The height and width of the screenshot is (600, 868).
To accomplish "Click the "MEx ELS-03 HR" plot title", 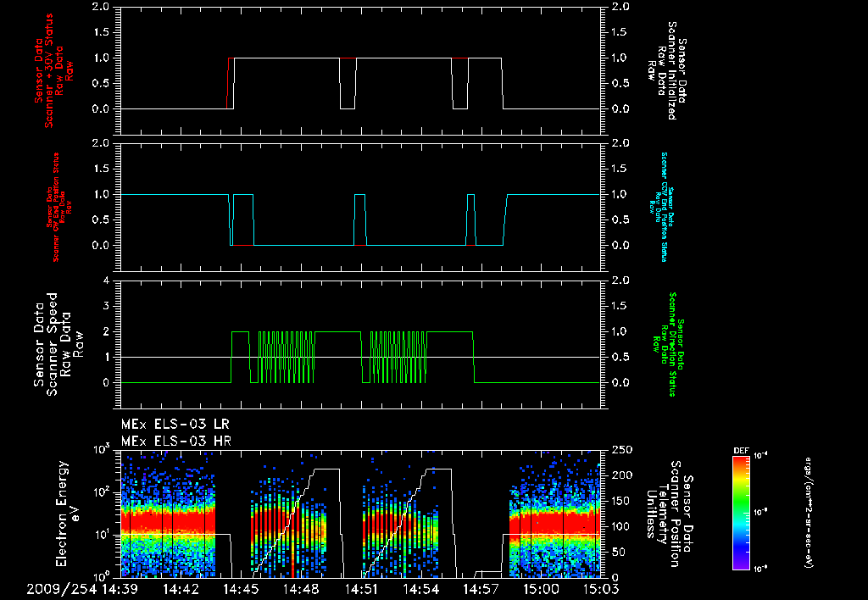I will (x=176, y=442).
